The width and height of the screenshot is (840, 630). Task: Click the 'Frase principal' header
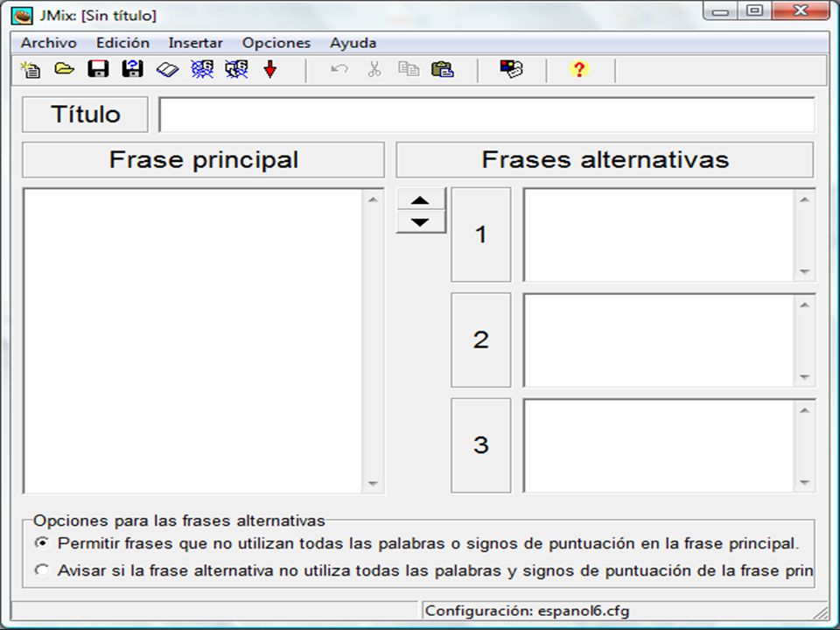203,159
